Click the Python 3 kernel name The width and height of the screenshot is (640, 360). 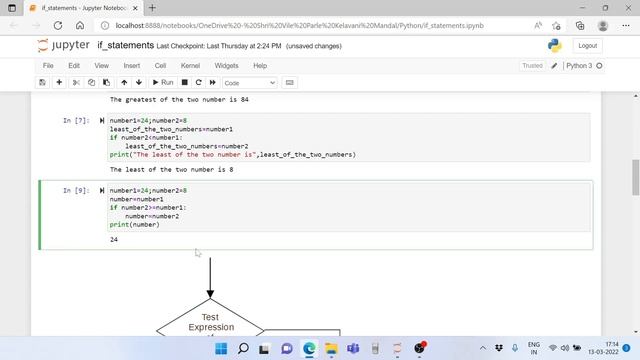pyautogui.click(x=579, y=66)
